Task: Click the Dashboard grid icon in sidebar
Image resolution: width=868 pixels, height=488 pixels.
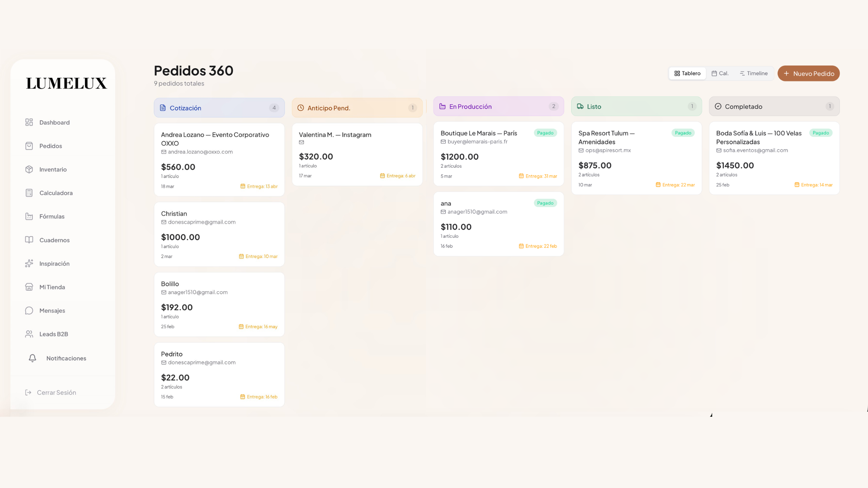Action: (x=29, y=122)
